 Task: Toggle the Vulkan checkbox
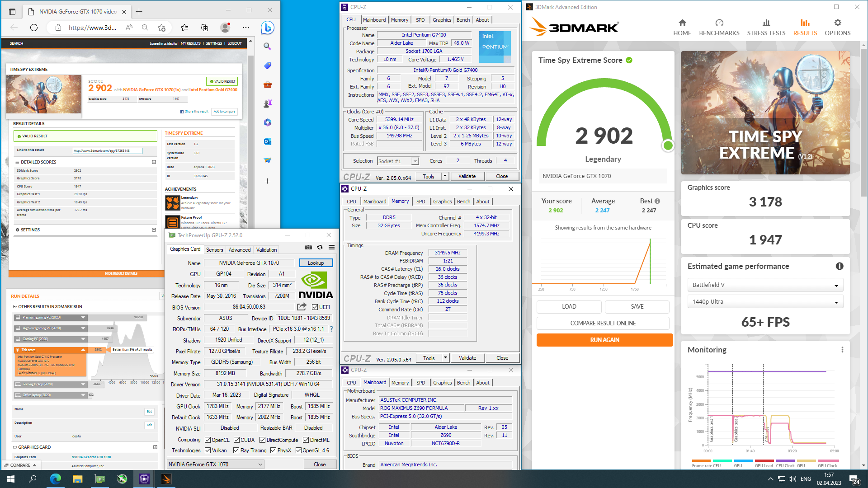click(208, 450)
